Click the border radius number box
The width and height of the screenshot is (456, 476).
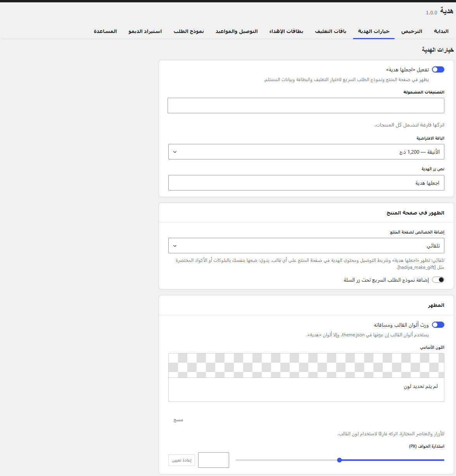[214, 460]
